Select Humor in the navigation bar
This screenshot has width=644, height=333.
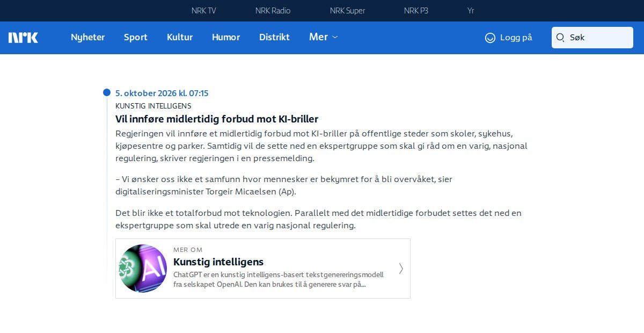[x=226, y=37]
